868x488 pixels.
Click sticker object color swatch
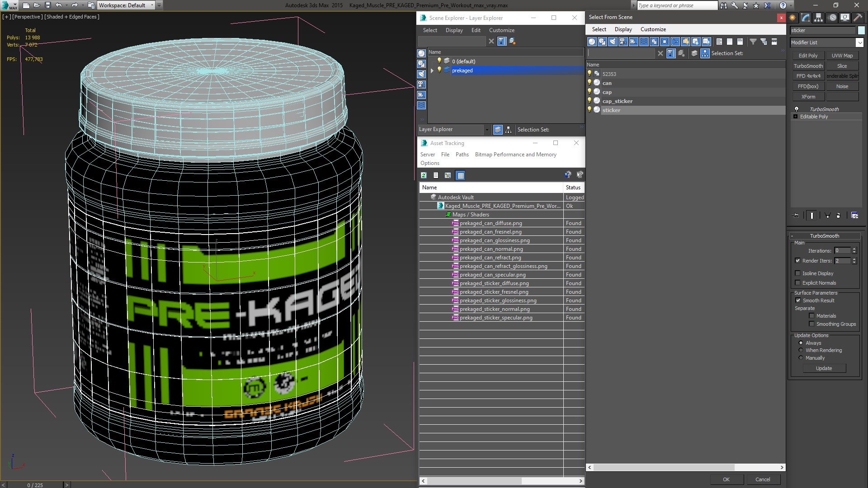[861, 30]
